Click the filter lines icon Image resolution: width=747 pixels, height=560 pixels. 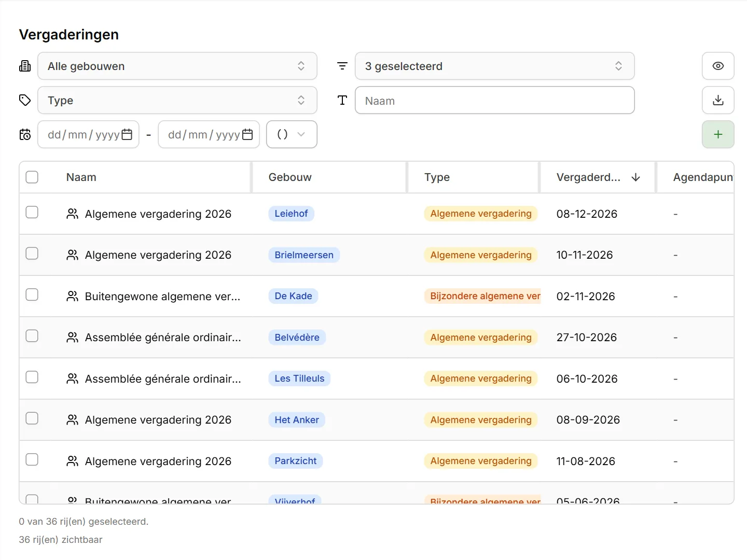(x=342, y=66)
